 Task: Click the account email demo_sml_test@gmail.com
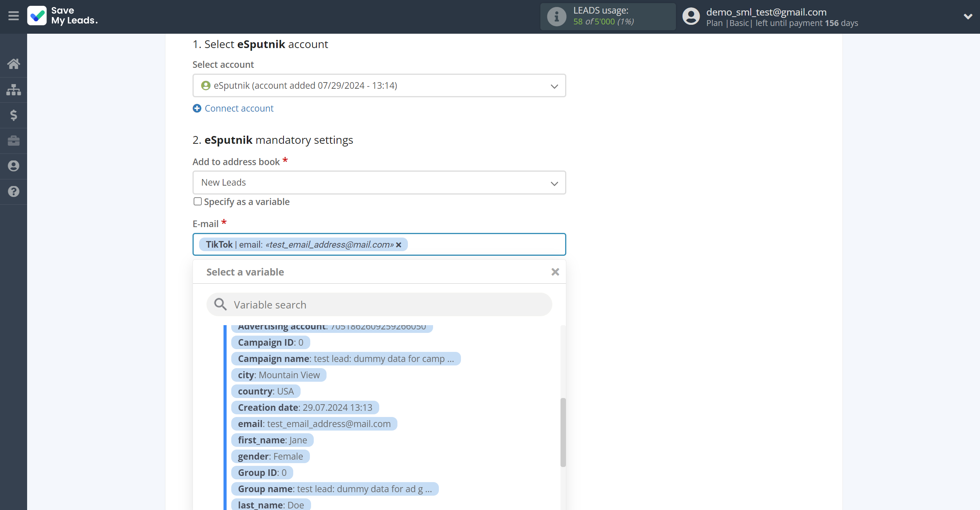click(766, 12)
